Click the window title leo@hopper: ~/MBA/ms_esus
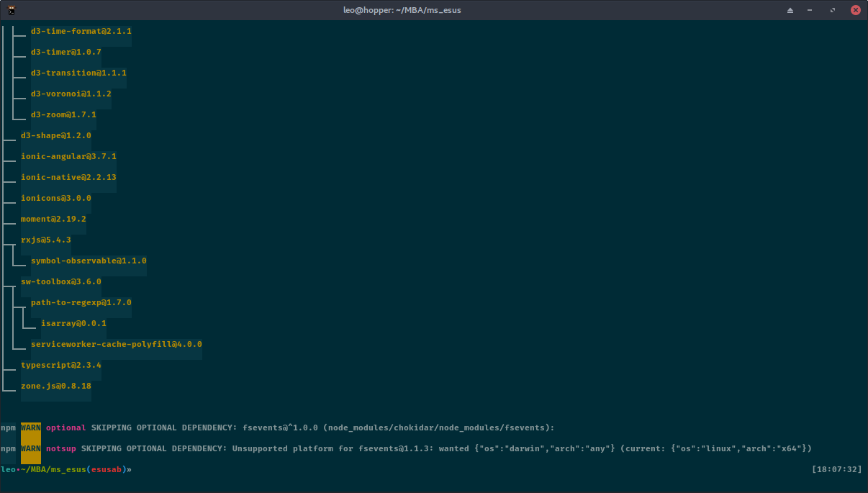This screenshot has width=868, height=493. click(x=402, y=10)
